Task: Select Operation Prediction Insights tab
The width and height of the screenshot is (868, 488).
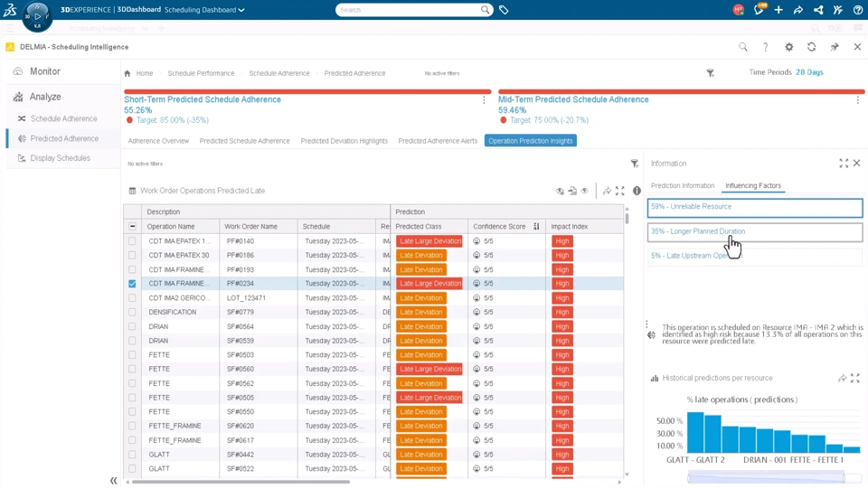Action: (x=531, y=141)
